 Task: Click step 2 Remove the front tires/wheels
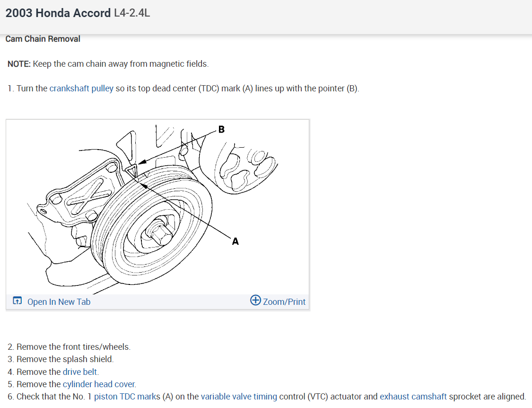click(x=69, y=347)
